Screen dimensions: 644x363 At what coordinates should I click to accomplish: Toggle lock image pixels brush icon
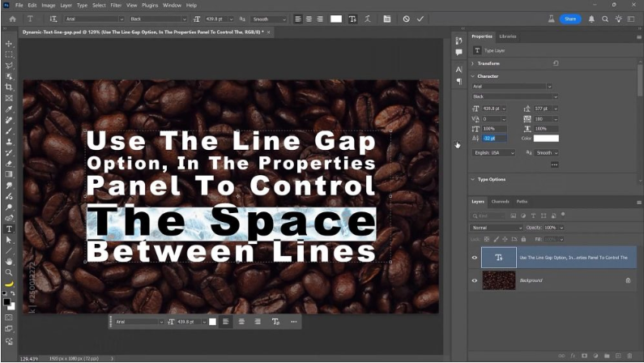[496, 239]
